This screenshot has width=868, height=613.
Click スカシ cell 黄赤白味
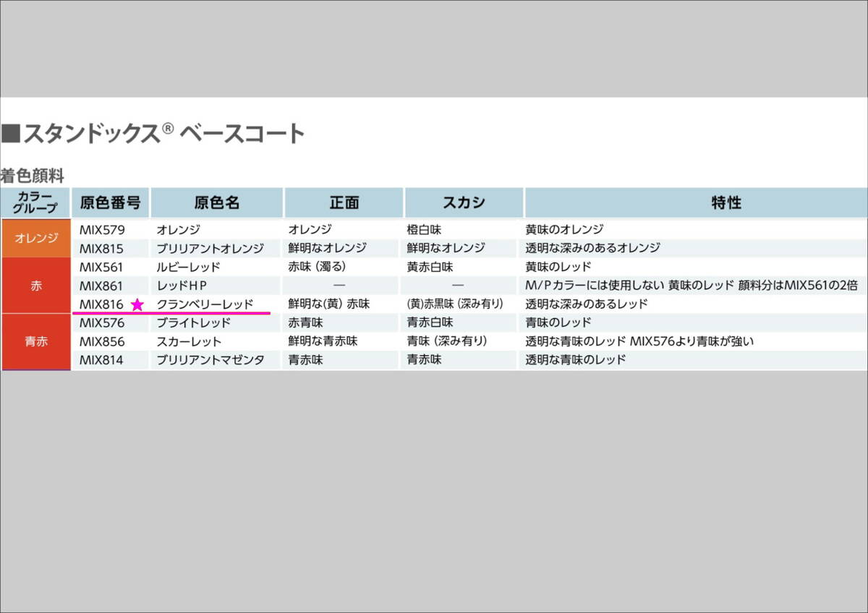coord(430,267)
